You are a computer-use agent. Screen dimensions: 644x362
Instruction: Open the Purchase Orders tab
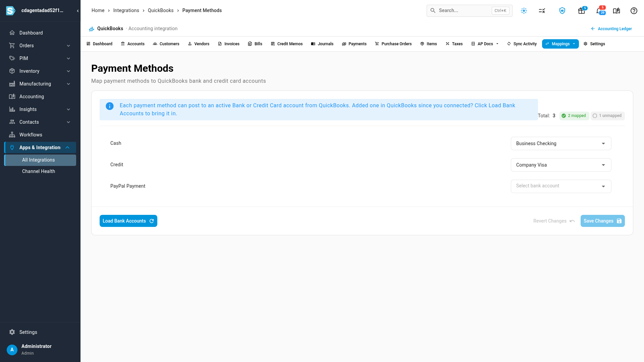[393, 44]
